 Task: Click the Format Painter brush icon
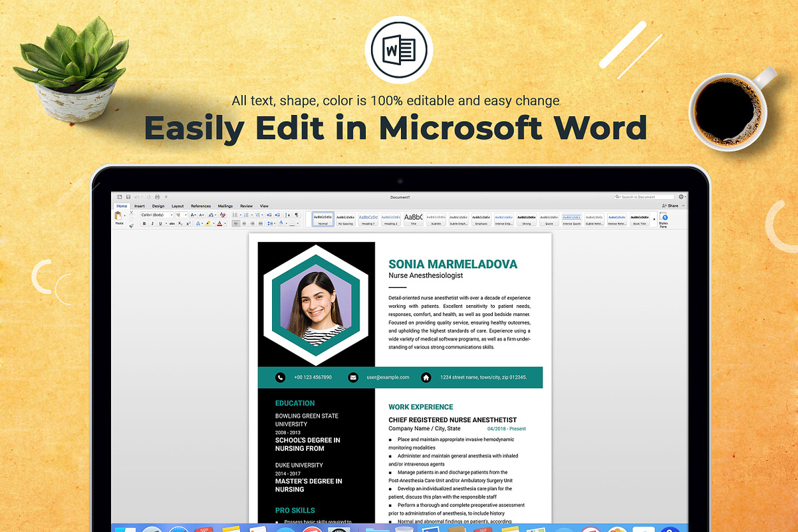point(131,226)
